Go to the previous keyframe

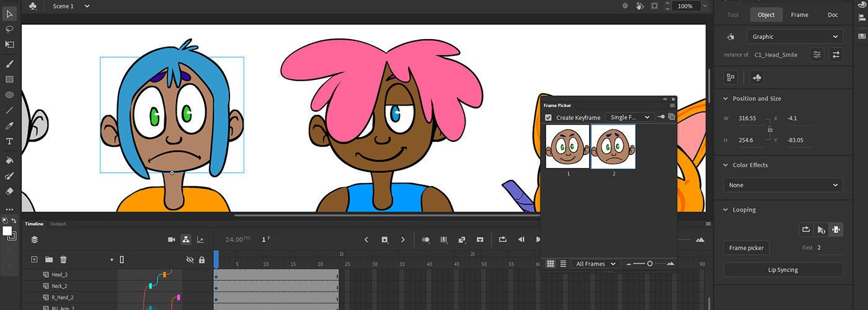tap(366, 240)
